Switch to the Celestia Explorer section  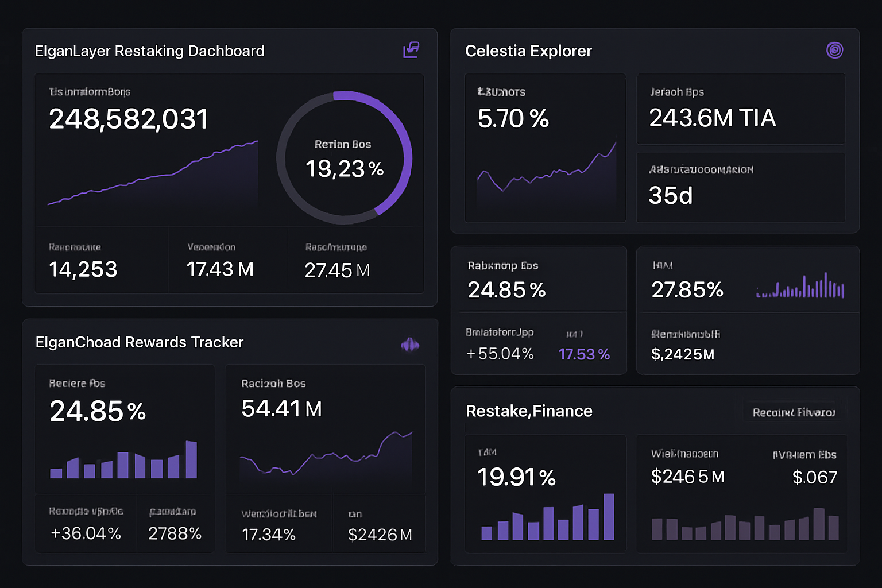click(528, 51)
